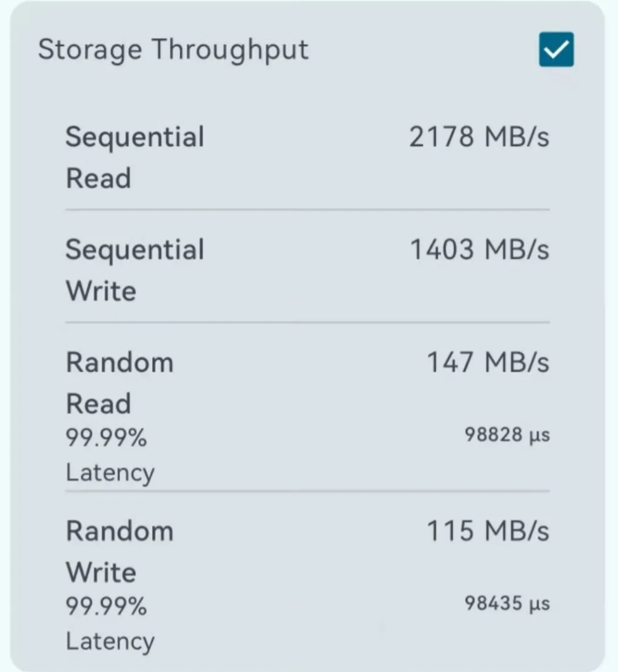Select the Random Write label
The height and width of the screenshot is (672, 618).
pyautogui.click(x=119, y=551)
